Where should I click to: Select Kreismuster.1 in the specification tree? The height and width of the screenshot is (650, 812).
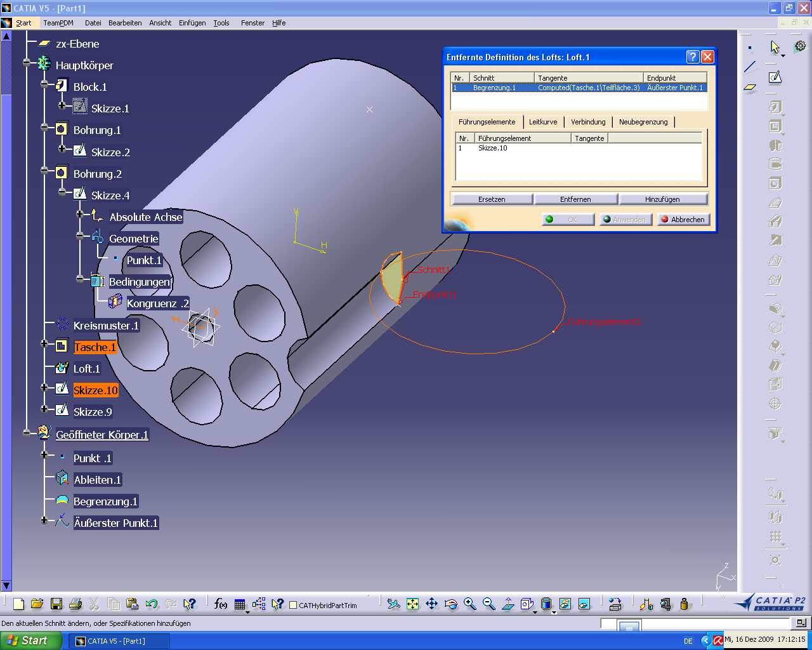(106, 326)
